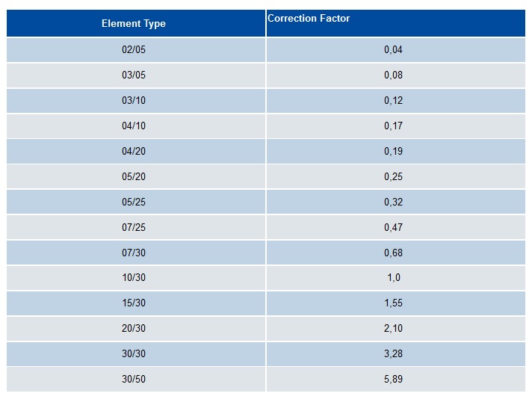Click the 0,19 correction factor value
Screen dimensions: 532x399
(x=393, y=152)
